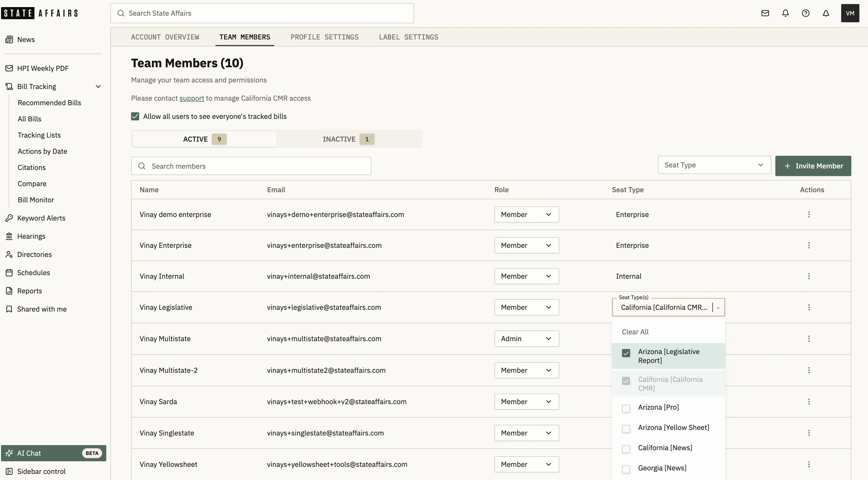Switch to Profile Settings tab
The width and height of the screenshot is (868, 480).
[324, 37]
